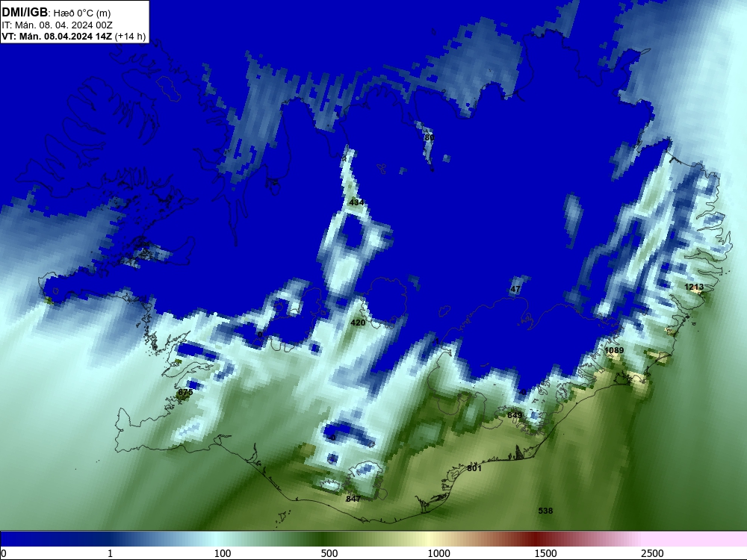Click the color legend label "100"
This screenshot has width=747, height=560.
click(x=223, y=553)
